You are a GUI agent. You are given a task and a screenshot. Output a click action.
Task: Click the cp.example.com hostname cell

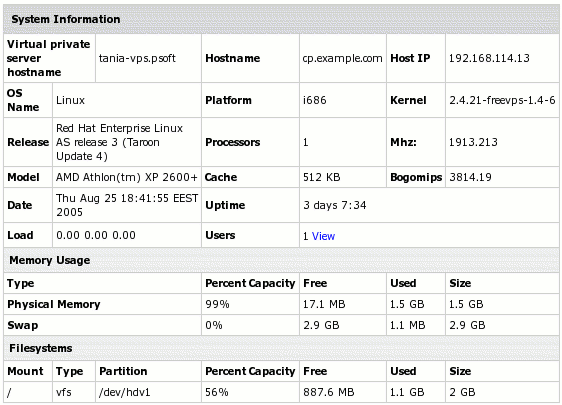pyautogui.click(x=342, y=58)
